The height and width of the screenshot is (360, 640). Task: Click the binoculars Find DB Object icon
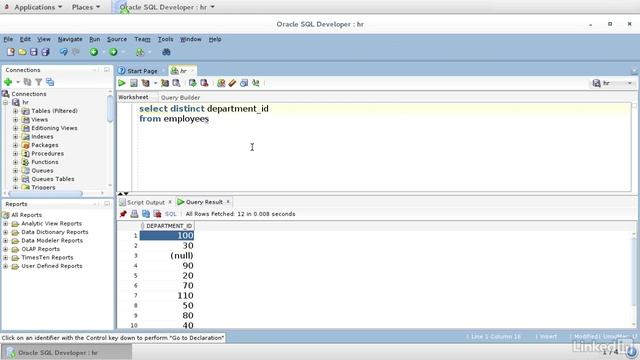166,52
